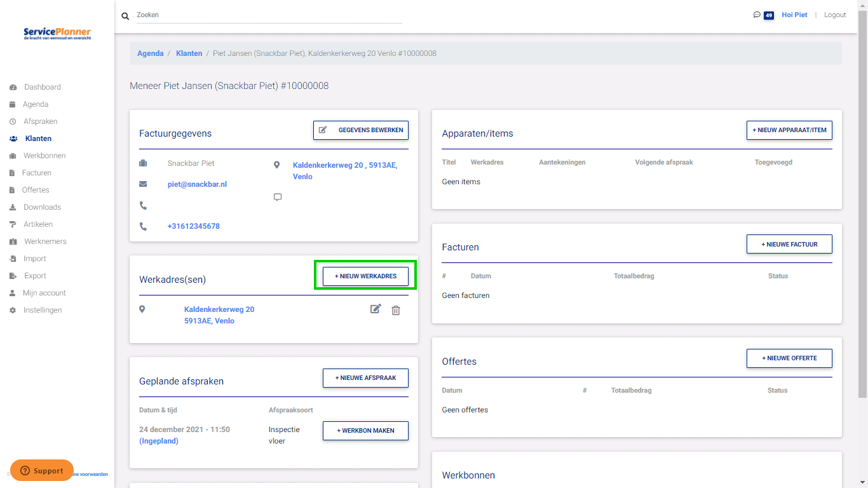Add a new werkadres
The image size is (868, 488).
tap(365, 276)
